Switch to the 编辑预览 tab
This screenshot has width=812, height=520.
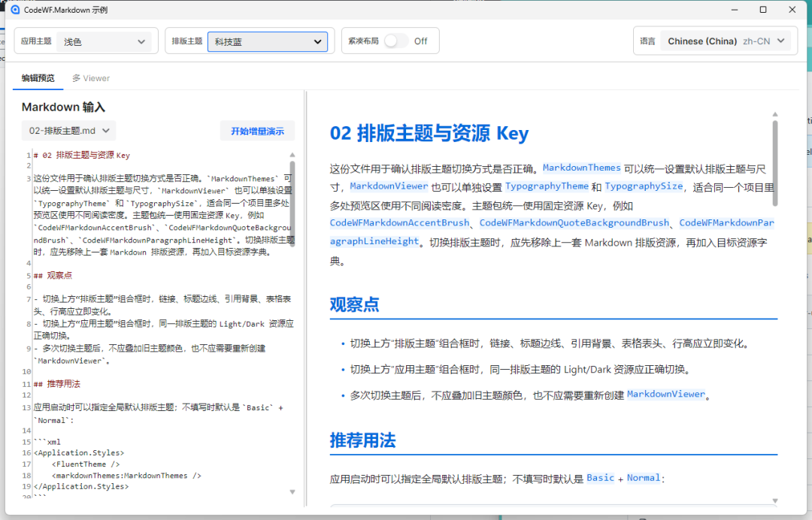[38, 78]
